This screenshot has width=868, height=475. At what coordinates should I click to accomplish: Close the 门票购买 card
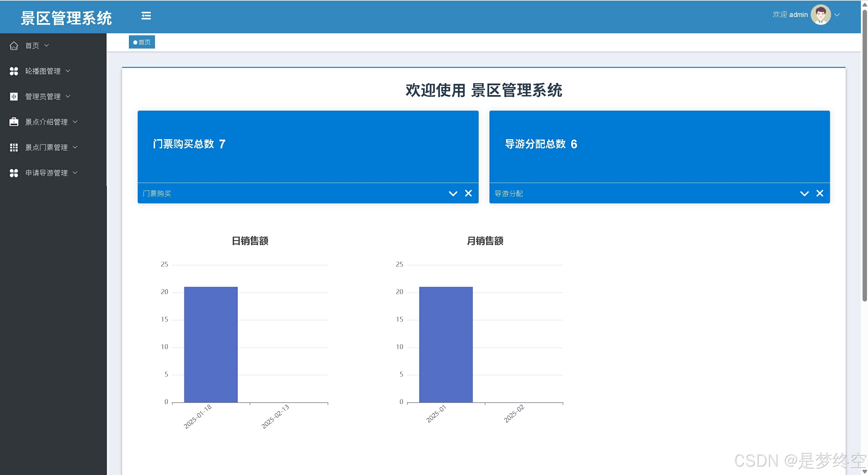(x=468, y=193)
